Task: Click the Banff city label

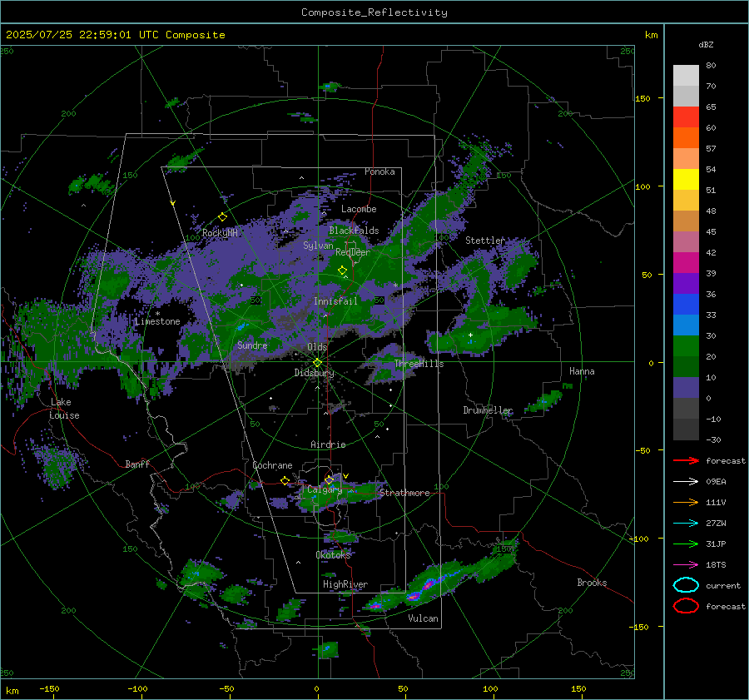Action: [137, 464]
